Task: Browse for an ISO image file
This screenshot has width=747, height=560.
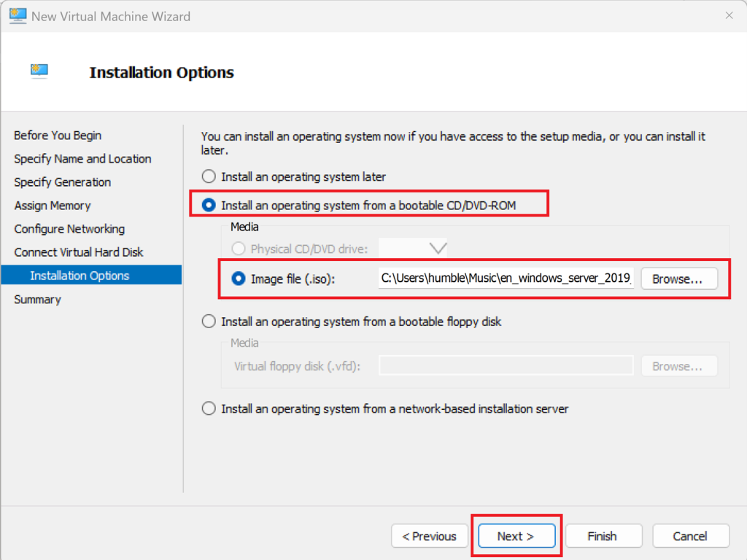Action: click(678, 279)
